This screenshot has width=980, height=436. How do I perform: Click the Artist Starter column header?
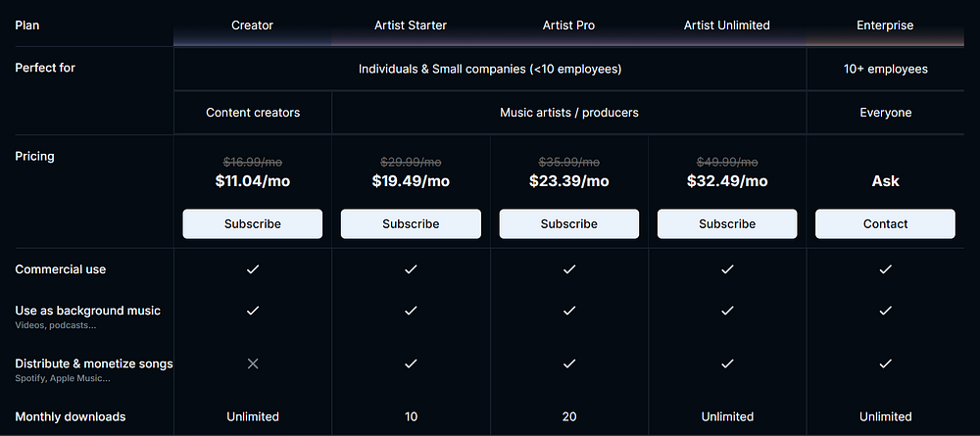pyautogui.click(x=411, y=25)
